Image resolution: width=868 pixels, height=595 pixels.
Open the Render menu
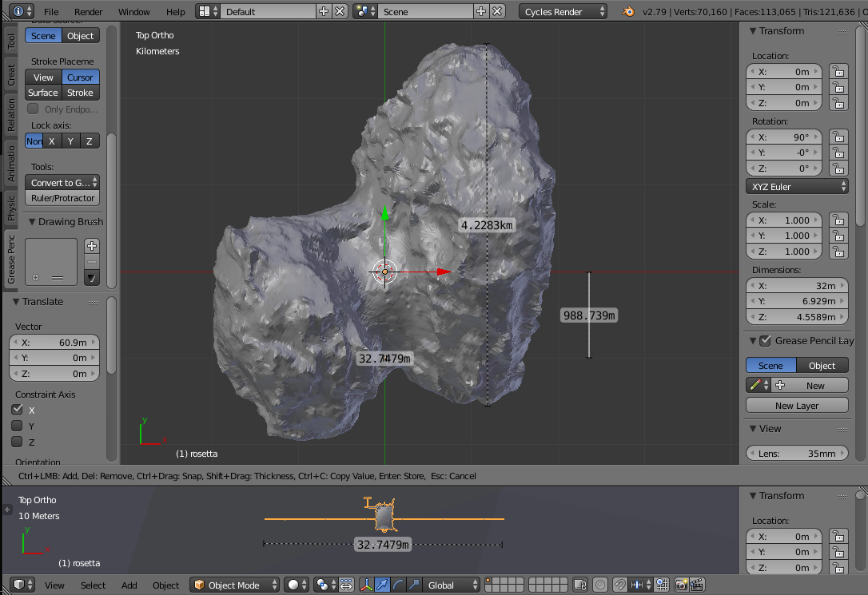click(x=88, y=12)
